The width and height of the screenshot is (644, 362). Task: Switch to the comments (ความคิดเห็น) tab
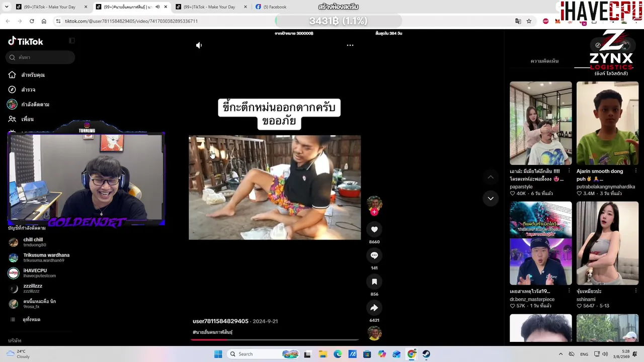(x=544, y=61)
